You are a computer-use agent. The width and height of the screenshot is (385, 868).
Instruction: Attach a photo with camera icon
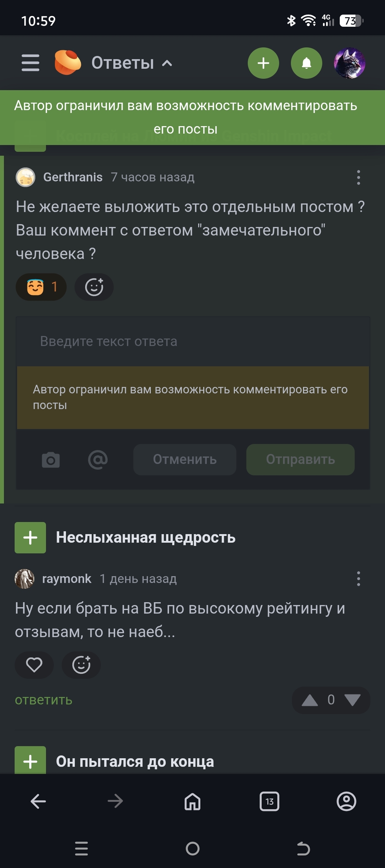click(x=51, y=460)
